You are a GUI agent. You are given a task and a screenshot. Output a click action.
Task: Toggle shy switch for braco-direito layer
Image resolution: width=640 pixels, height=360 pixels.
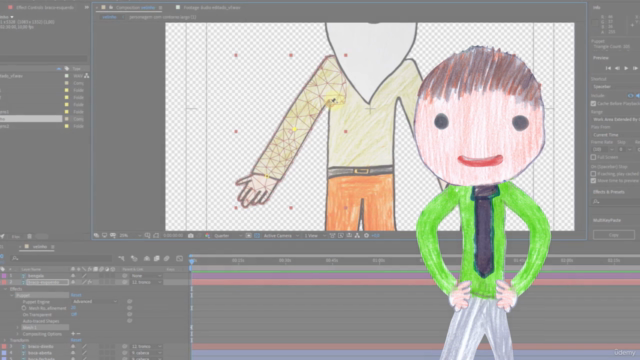pos(73,347)
